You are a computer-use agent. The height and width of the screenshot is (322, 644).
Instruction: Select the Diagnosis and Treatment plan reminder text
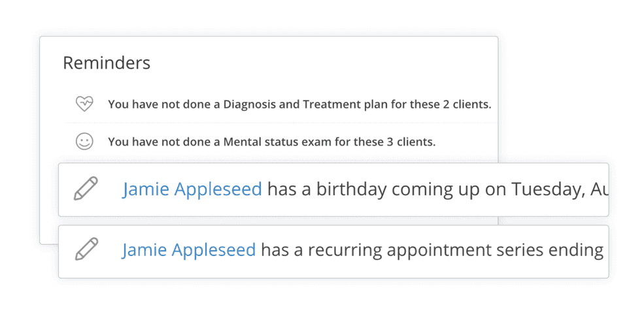coord(299,105)
